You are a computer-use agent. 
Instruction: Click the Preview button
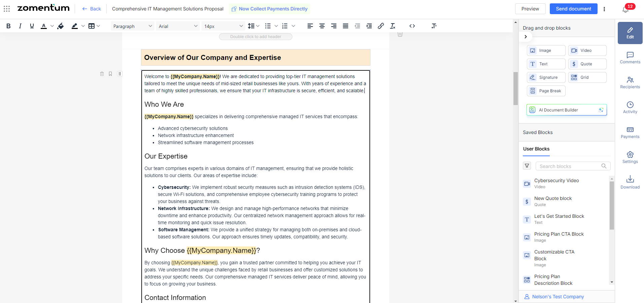[x=530, y=9]
